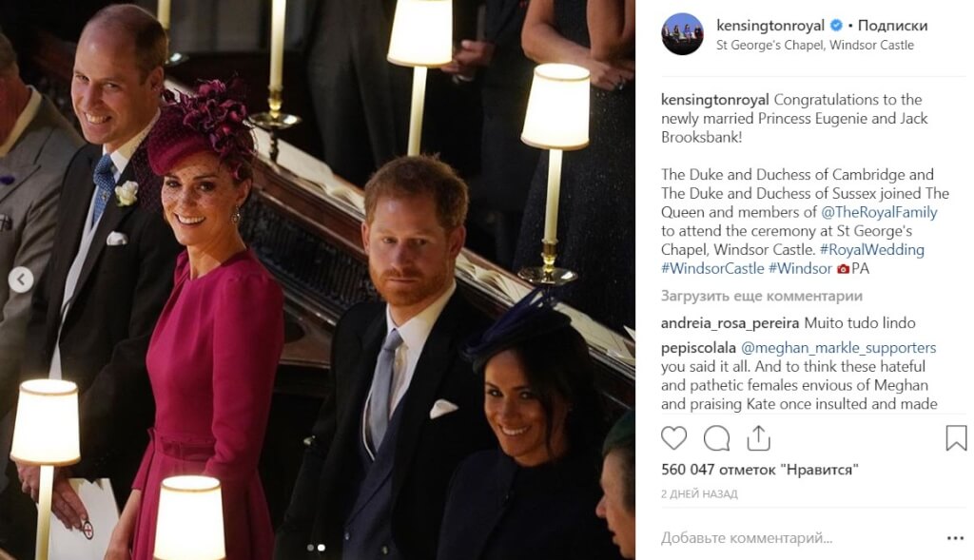Open the @TheRoyalFamily mention

coord(879,212)
